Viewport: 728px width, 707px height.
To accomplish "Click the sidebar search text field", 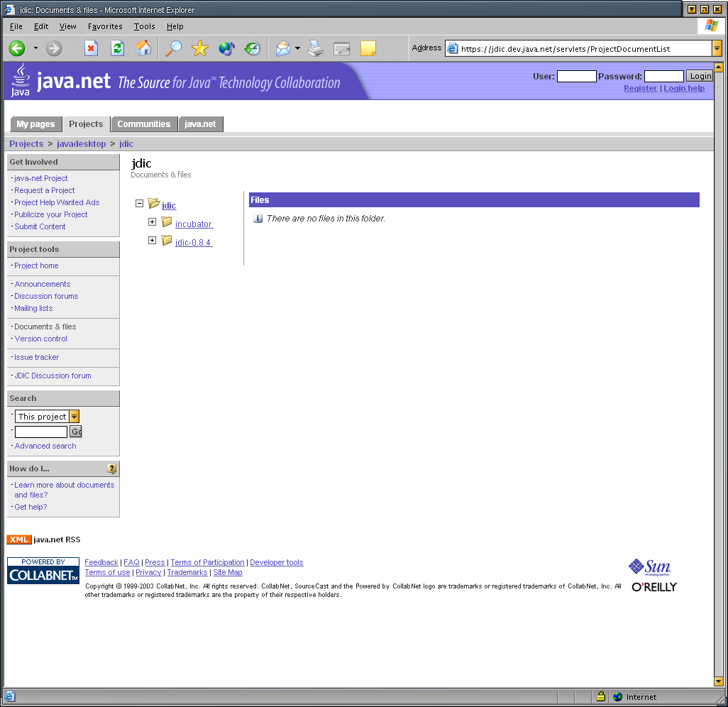I will pos(41,432).
